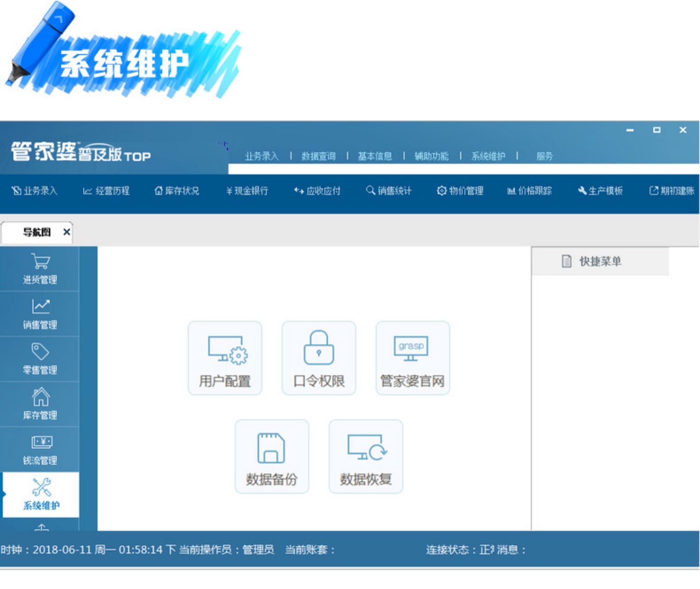Screen dimensions: 700x589
Task: Click 当前操作员：管理员 in status bar
Action: coord(227,549)
